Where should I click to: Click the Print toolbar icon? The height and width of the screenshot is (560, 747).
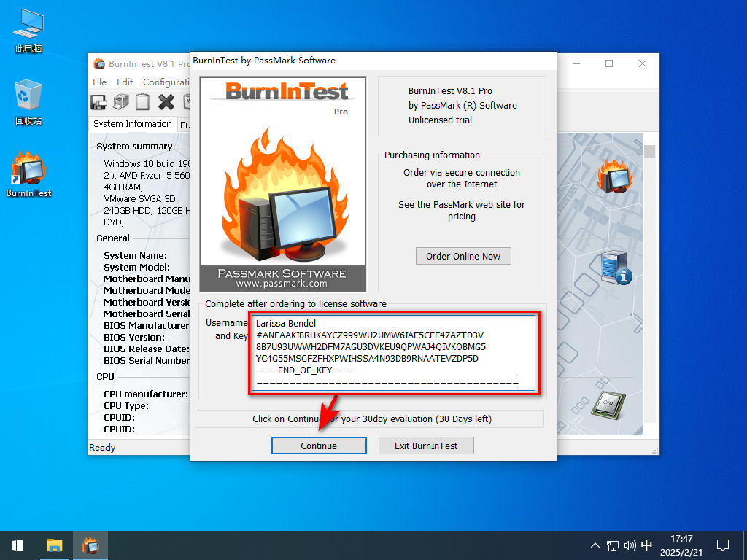pyautogui.click(x=121, y=102)
